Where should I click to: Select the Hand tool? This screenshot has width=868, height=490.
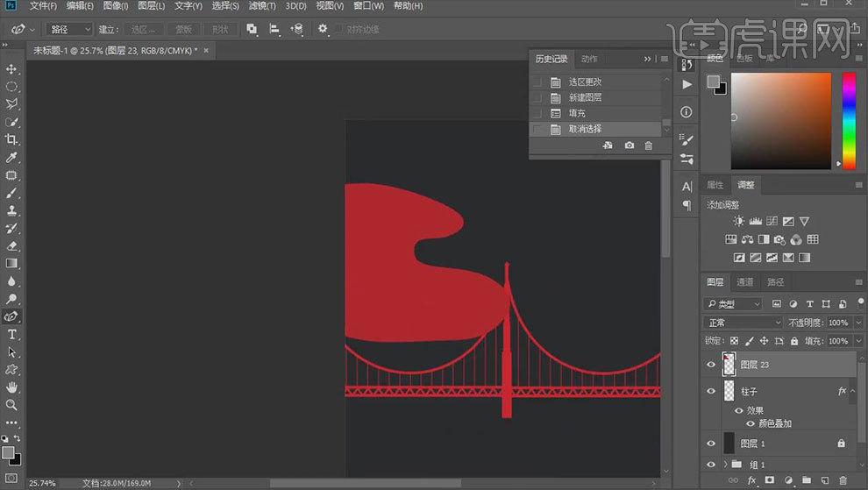pyautogui.click(x=11, y=387)
